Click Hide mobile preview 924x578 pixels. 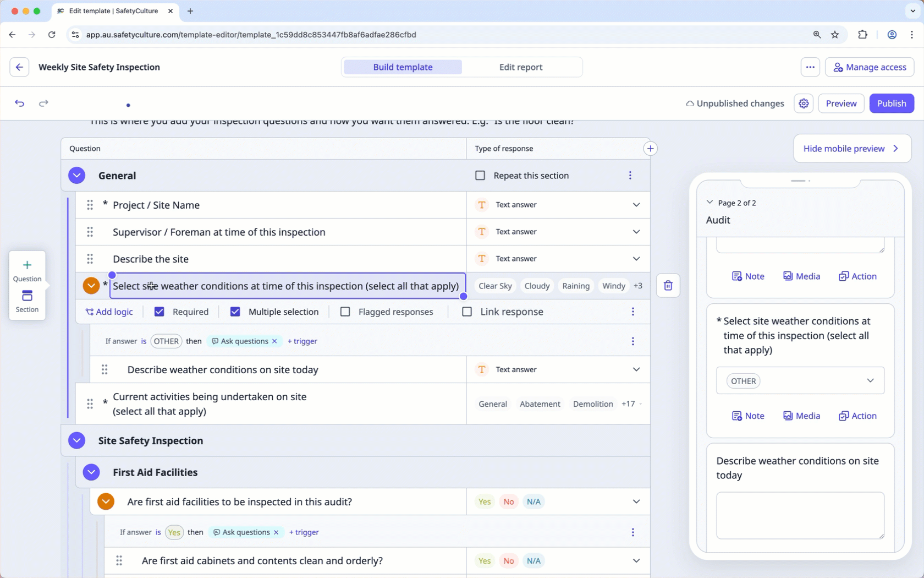click(852, 149)
